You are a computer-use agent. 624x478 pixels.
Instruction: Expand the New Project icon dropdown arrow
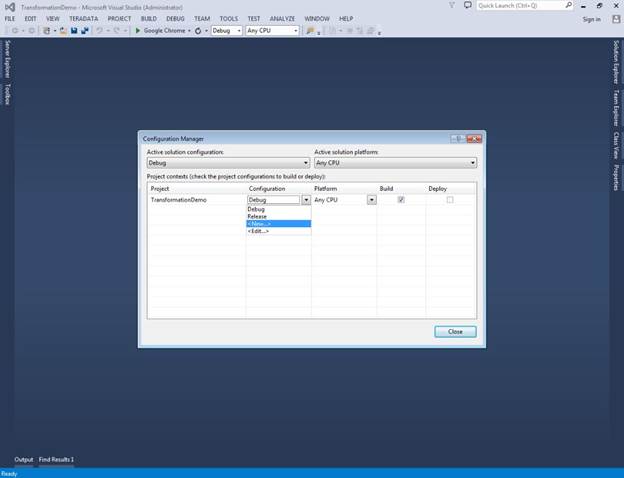pyautogui.click(x=55, y=31)
